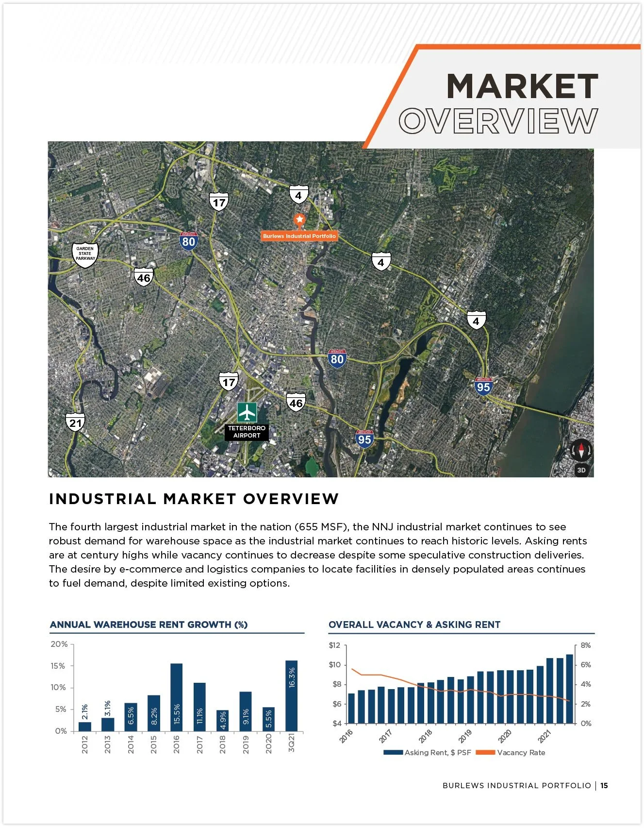Select the green Teterboro Airport airplane icon
Image resolution: width=644 pixels, height=828 pixels.
coord(247,413)
